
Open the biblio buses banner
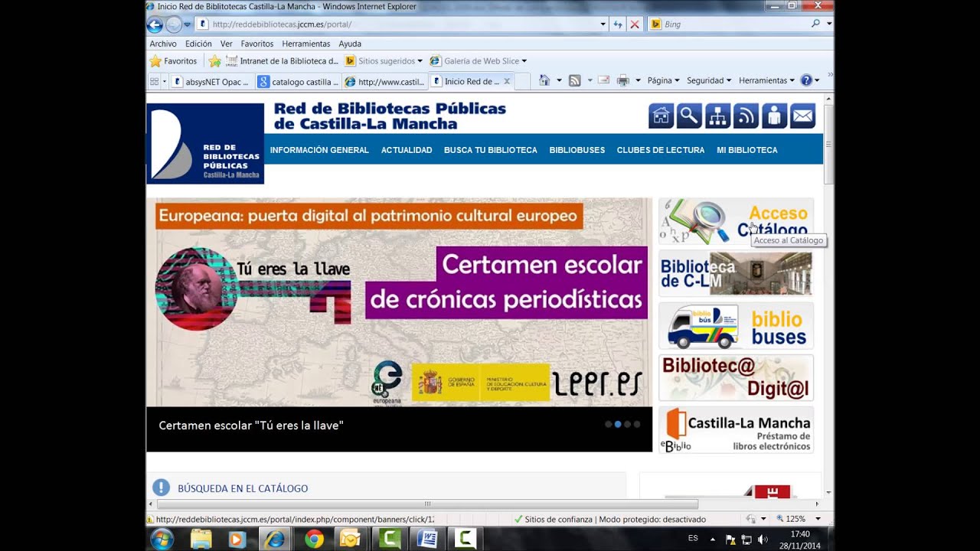[x=736, y=326]
